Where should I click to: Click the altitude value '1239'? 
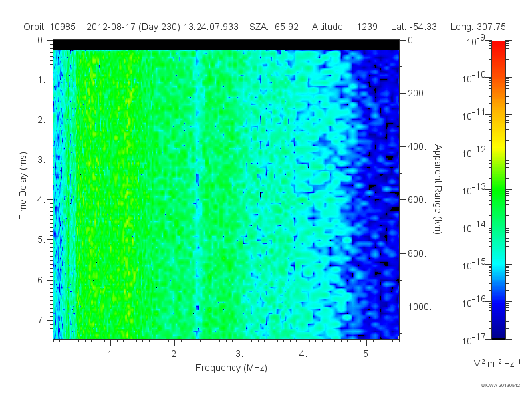367,27
